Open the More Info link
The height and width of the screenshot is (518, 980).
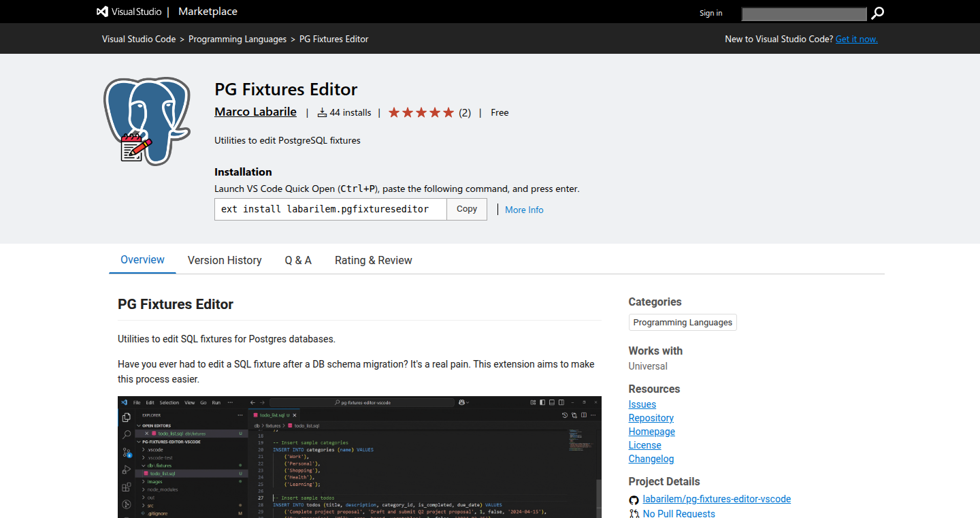click(x=524, y=210)
